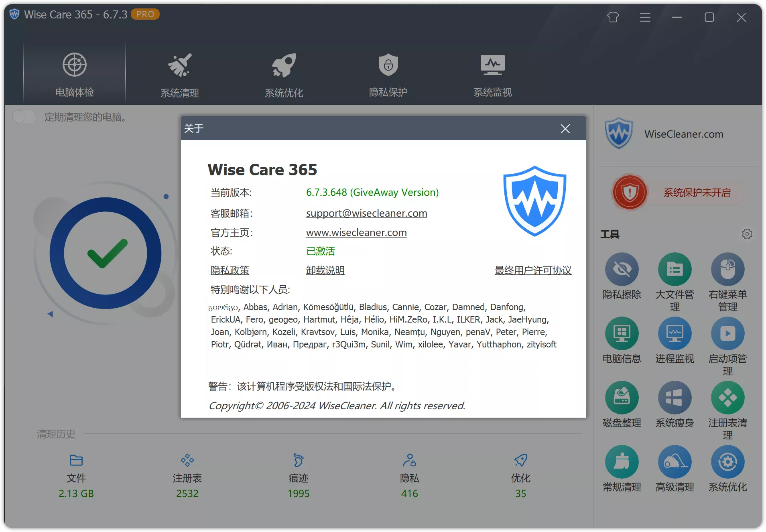Open the 隐私政策 privacy policy link
766x532 pixels.
click(x=230, y=270)
